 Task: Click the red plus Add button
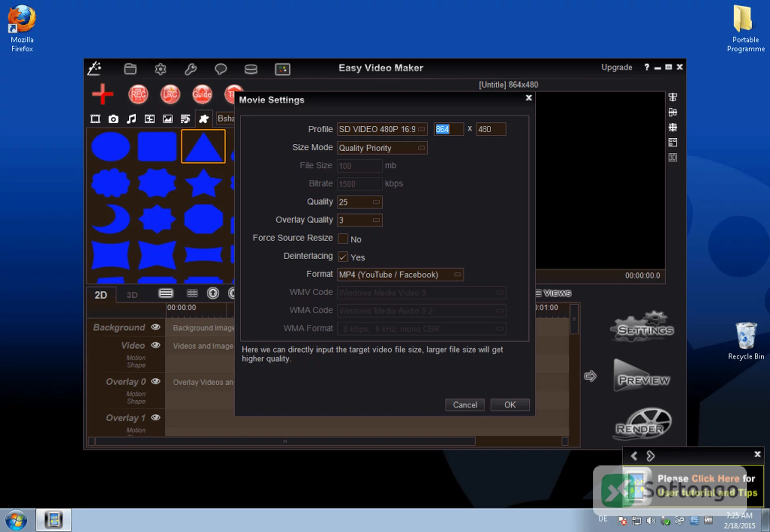pyautogui.click(x=103, y=94)
